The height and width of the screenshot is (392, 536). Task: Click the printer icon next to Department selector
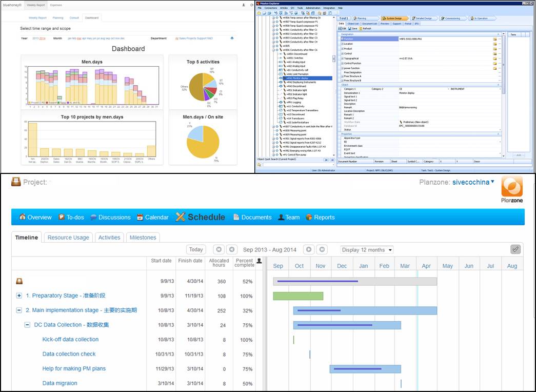pyautogui.click(x=232, y=38)
